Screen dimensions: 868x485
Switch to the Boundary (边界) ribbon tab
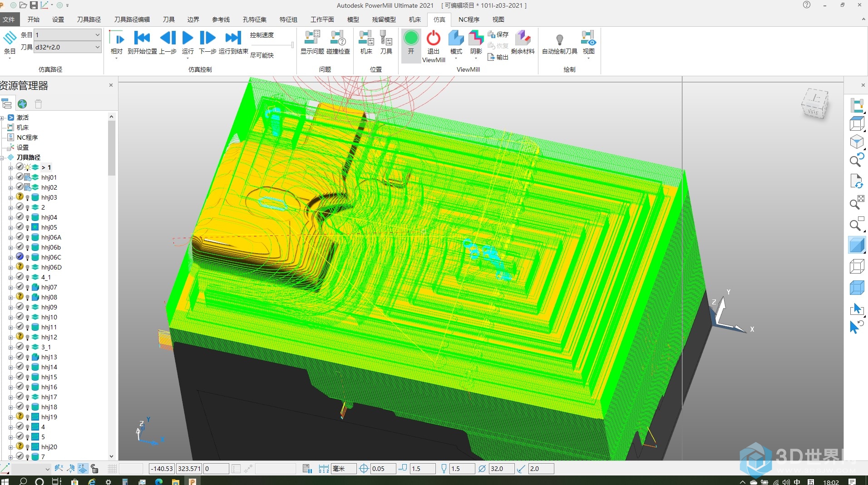tap(193, 20)
